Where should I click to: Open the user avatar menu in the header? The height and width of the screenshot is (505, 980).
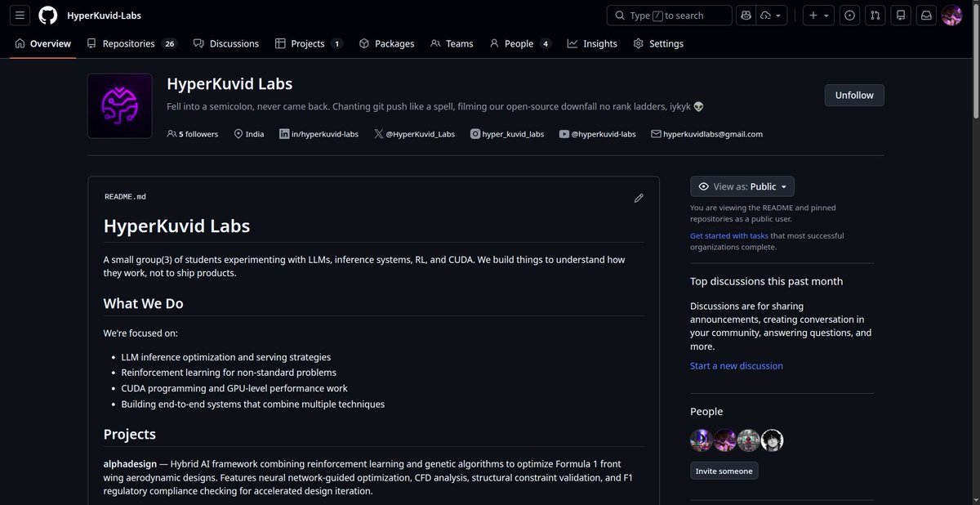pos(952,16)
